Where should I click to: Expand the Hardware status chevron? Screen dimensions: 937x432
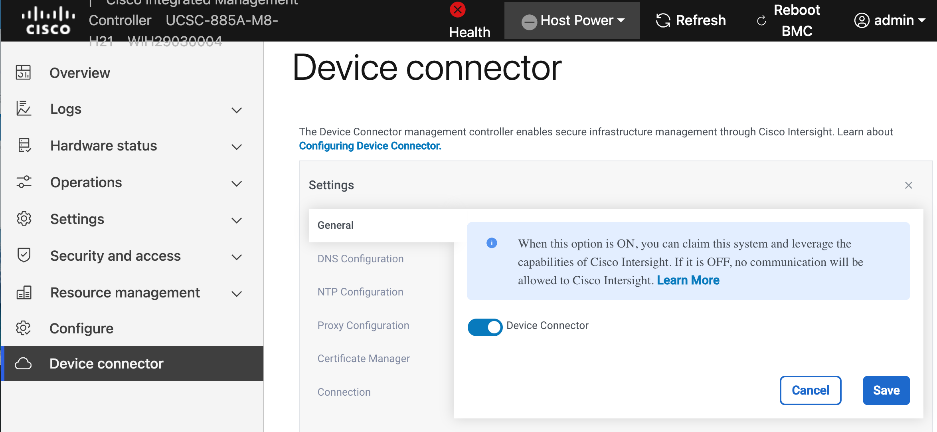point(237,147)
